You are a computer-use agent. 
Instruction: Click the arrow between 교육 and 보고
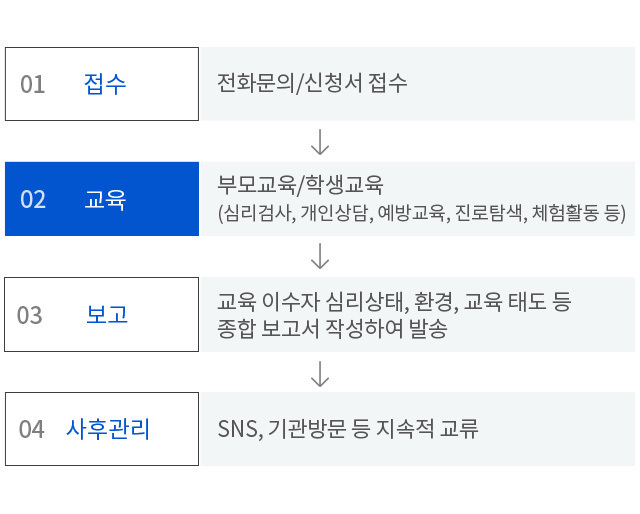click(320, 256)
